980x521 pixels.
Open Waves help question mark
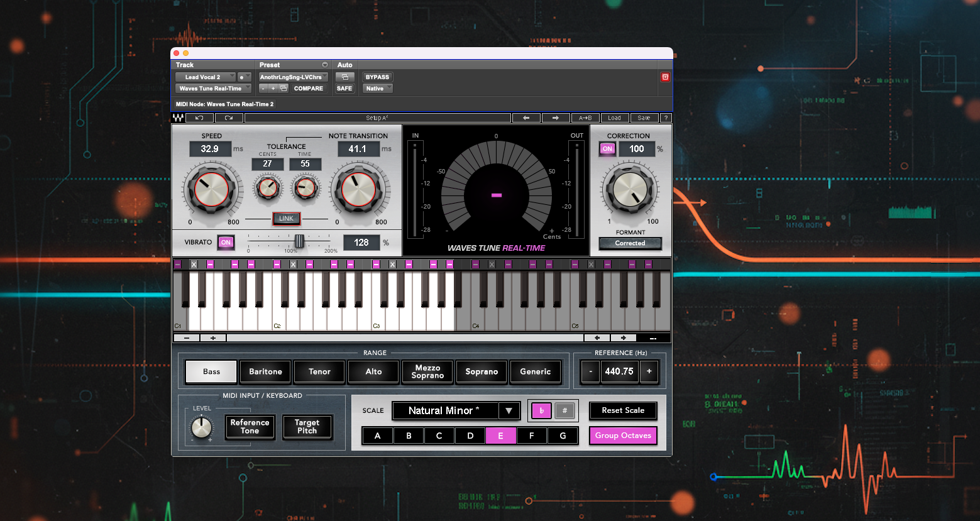pos(666,118)
